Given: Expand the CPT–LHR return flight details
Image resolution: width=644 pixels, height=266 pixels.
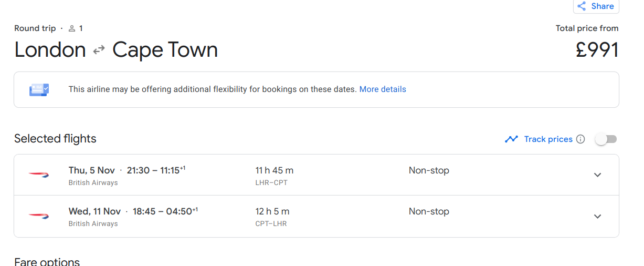Looking at the screenshot, I should (597, 217).
